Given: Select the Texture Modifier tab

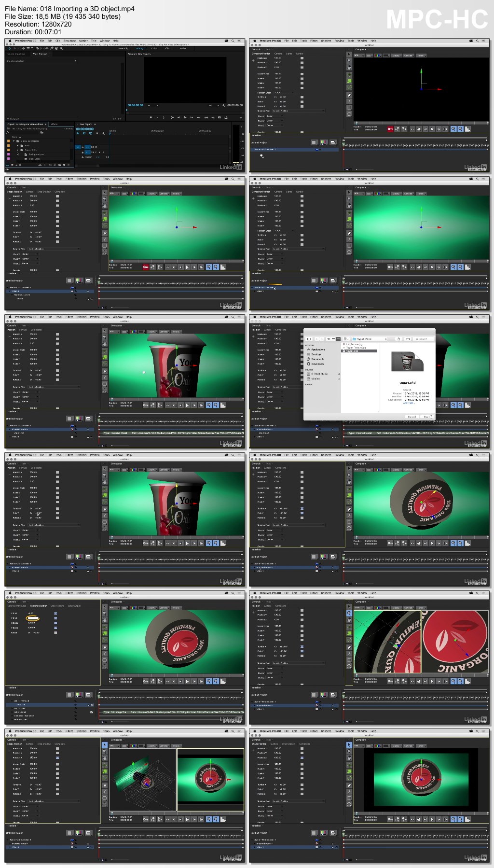Looking at the screenshot, I should coord(39,606).
